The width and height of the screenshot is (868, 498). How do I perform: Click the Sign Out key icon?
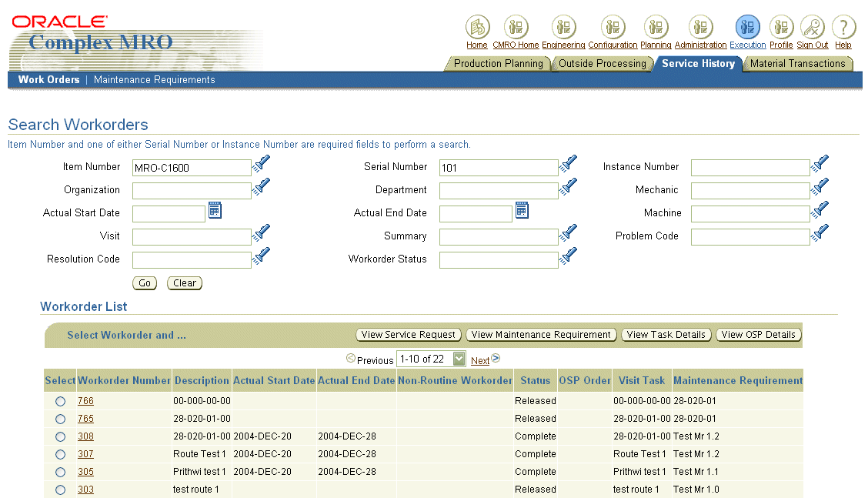pos(812,27)
